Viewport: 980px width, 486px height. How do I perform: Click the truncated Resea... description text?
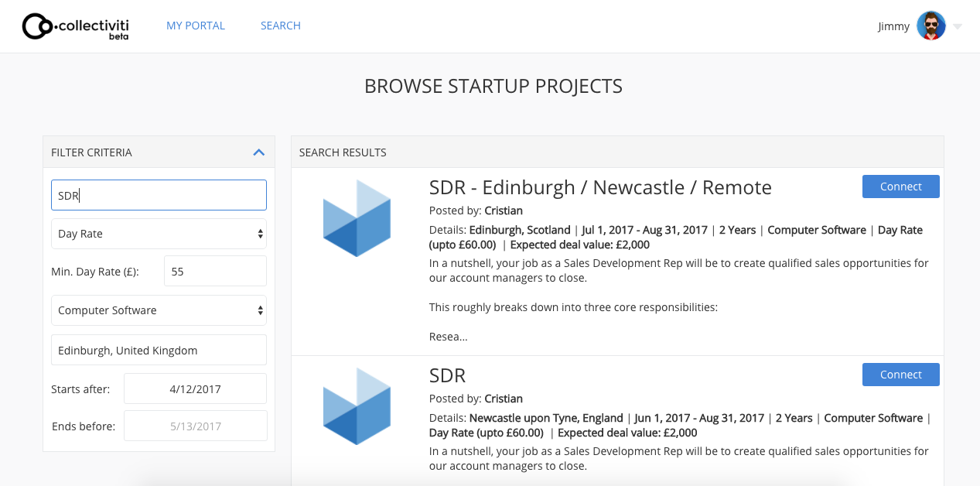coord(449,337)
